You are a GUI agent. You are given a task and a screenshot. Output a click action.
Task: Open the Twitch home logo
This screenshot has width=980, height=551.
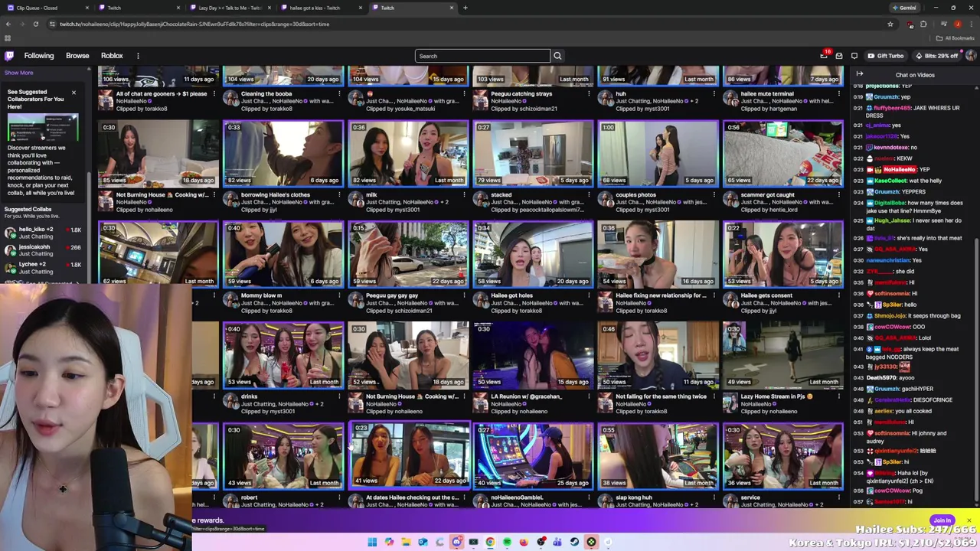tap(9, 56)
